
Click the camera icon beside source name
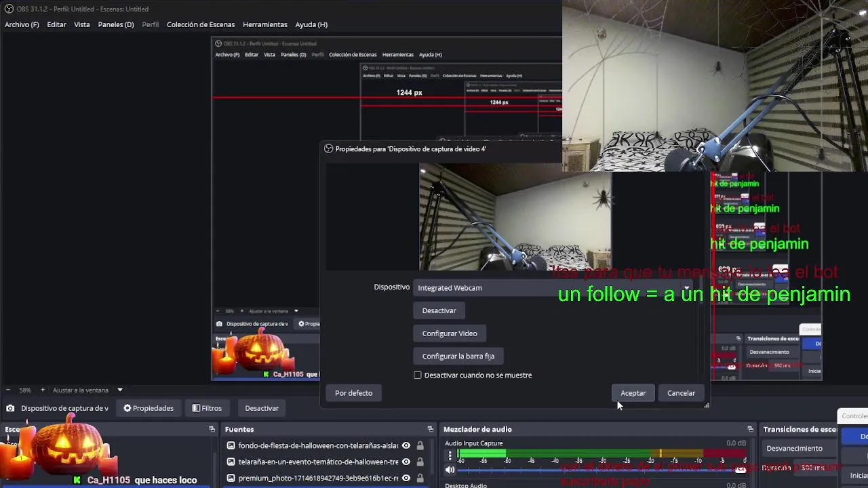pyautogui.click(x=10, y=408)
